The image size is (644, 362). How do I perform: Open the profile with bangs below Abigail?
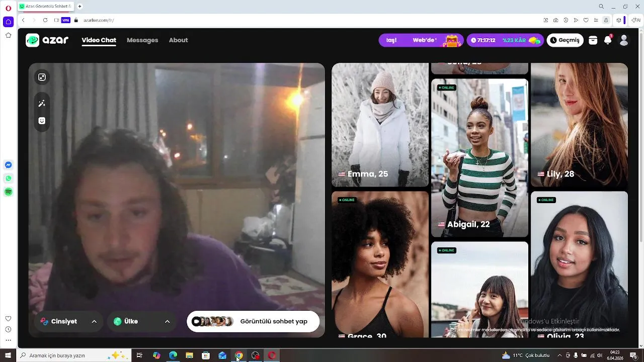pyautogui.click(x=479, y=290)
